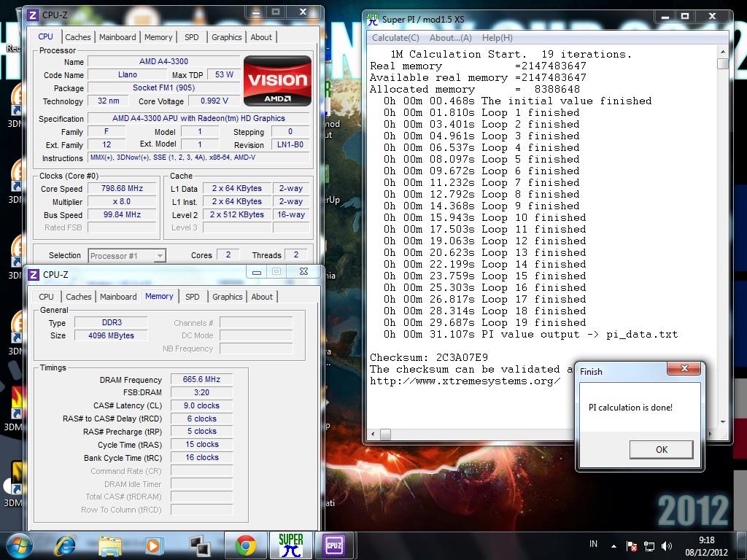This screenshot has height=560, width=747.
Task: Click the AMD Vision logo
Action: click(277, 80)
